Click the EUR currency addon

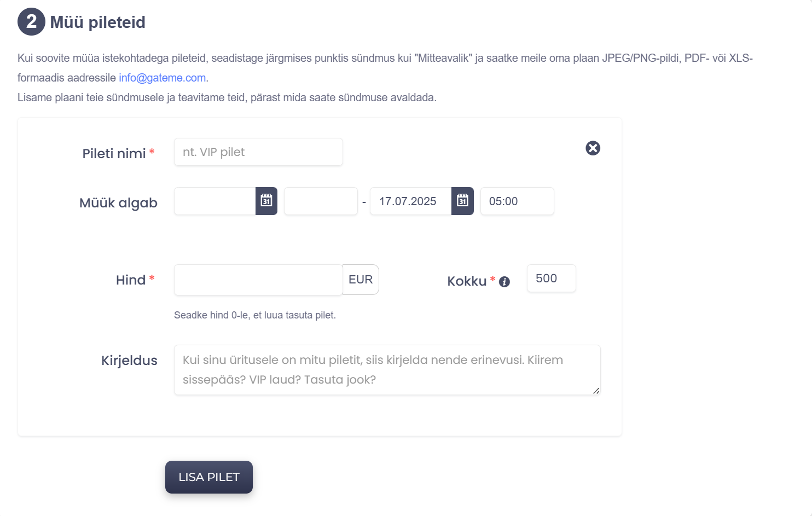[361, 280]
